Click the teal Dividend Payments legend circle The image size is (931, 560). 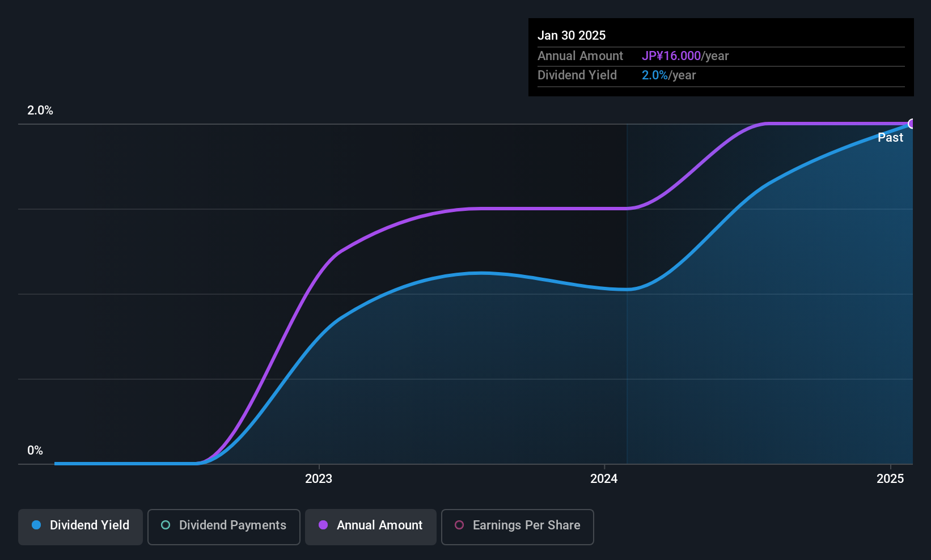pyautogui.click(x=166, y=525)
